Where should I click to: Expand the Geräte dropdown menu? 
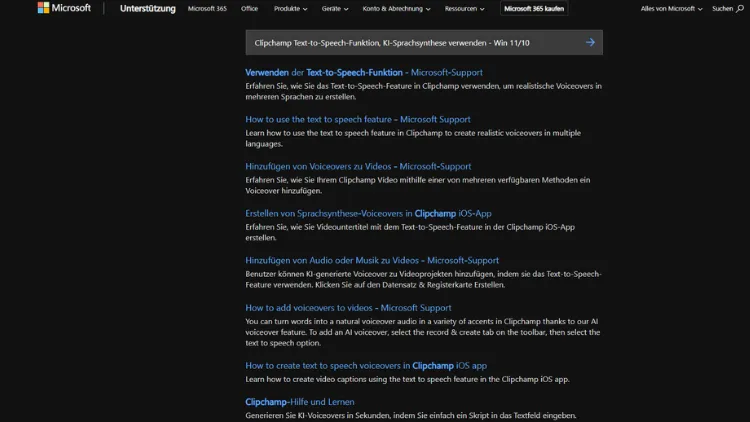(335, 9)
